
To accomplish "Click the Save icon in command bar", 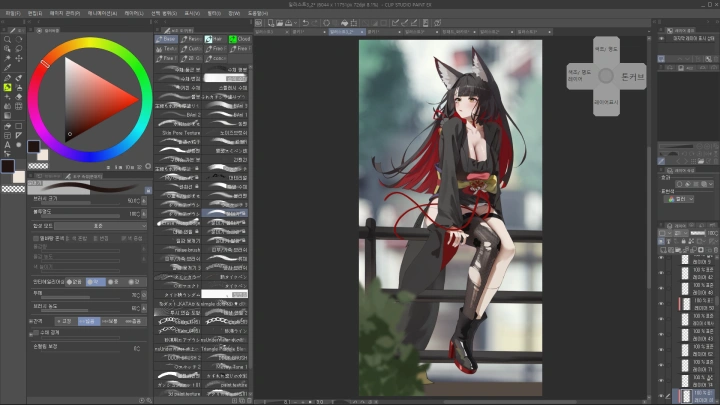I will click(x=288, y=22).
